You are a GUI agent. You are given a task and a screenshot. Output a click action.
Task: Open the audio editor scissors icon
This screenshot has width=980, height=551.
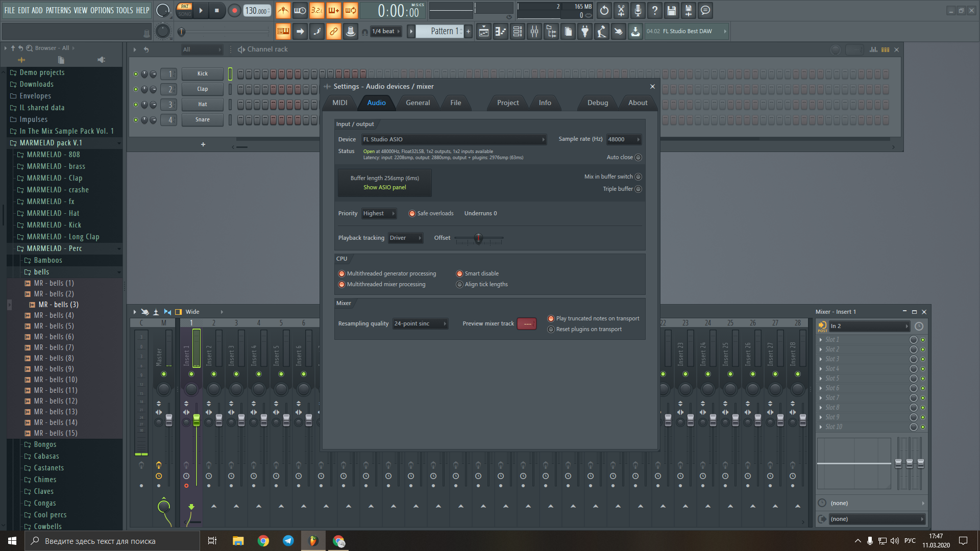click(621, 10)
